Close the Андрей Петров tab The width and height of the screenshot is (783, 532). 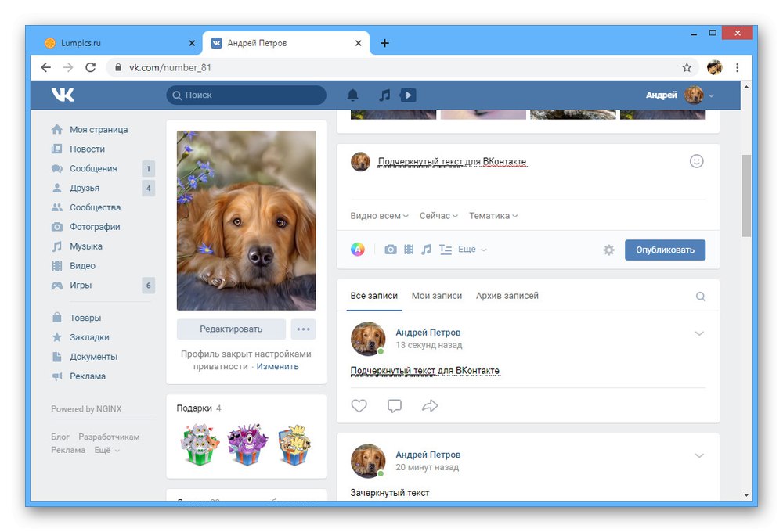tap(358, 43)
